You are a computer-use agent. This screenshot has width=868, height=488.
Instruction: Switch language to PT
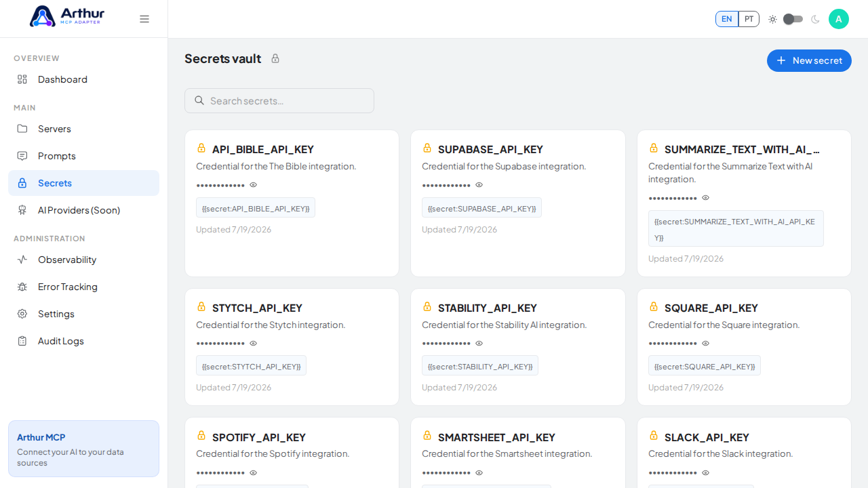coord(749,19)
